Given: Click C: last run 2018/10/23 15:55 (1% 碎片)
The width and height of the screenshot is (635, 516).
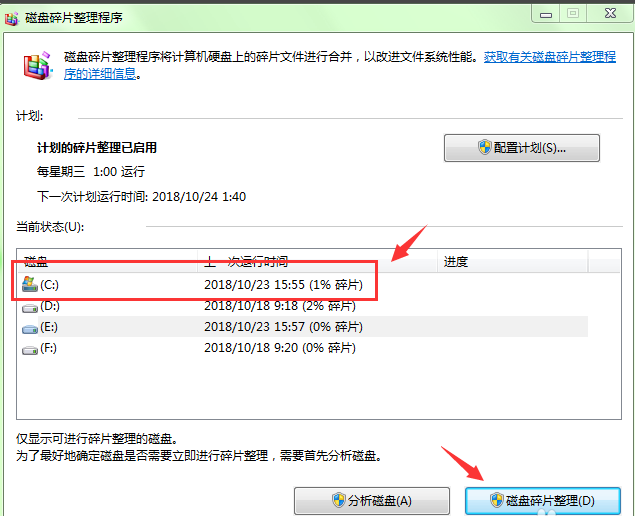Looking at the screenshot, I should pos(283,285).
